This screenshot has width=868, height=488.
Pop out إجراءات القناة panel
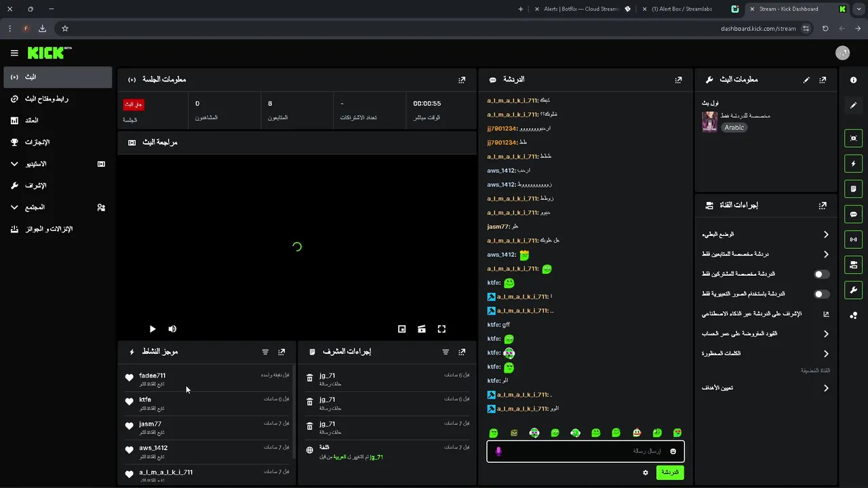click(x=823, y=205)
